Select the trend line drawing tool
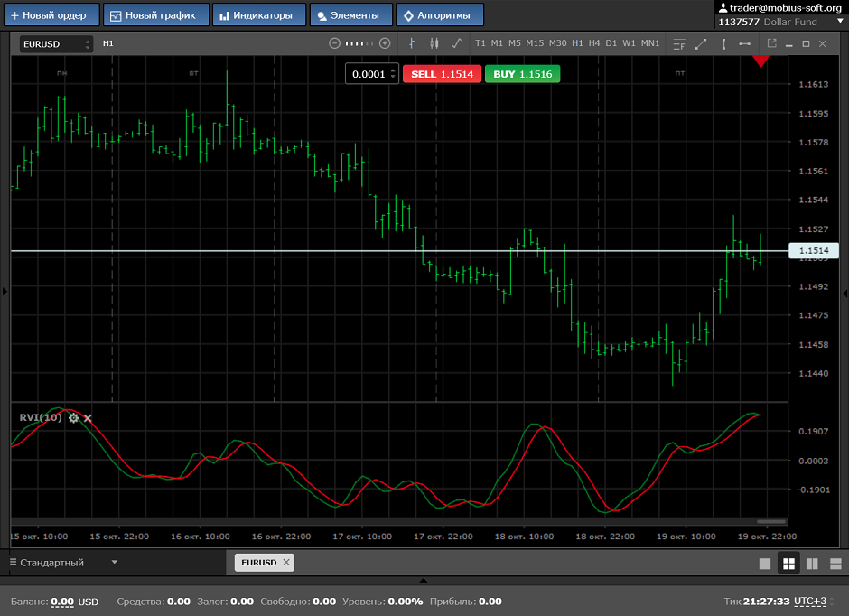Viewport: 849px width, 616px height. click(x=701, y=44)
